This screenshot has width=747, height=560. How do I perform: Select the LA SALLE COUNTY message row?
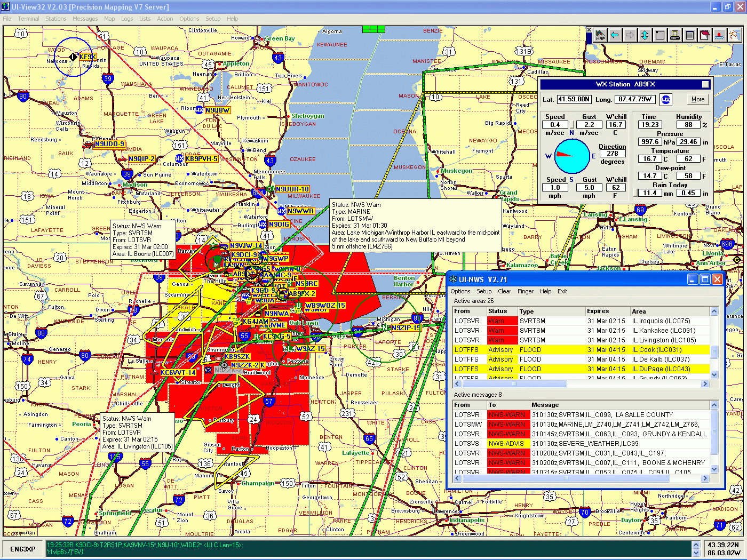tap(581, 415)
